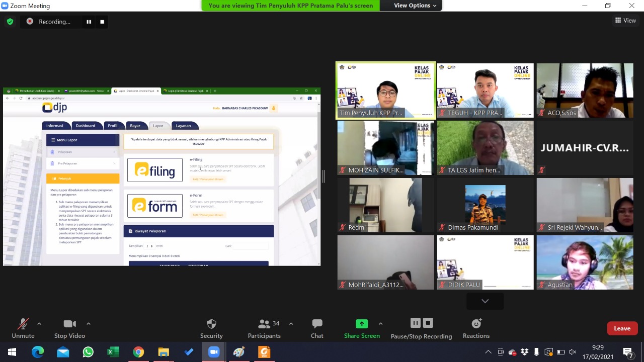This screenshot has height=362, width=644.
Task: Click the green encryption shield icon
Action: coord(10,22)
